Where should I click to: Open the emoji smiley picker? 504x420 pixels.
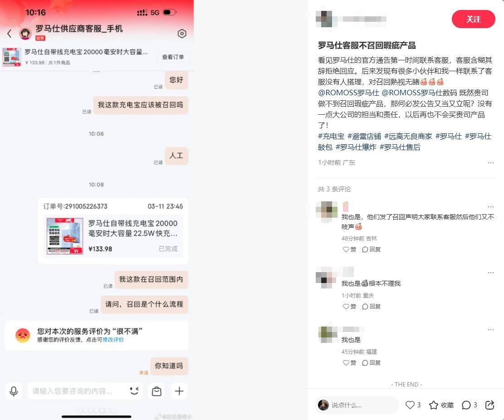point(134,391)
